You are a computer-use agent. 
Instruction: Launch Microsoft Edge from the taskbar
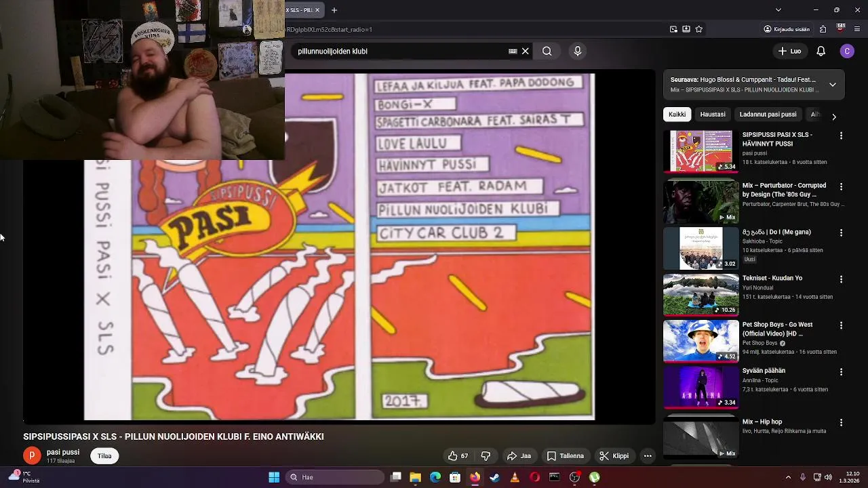435,477
